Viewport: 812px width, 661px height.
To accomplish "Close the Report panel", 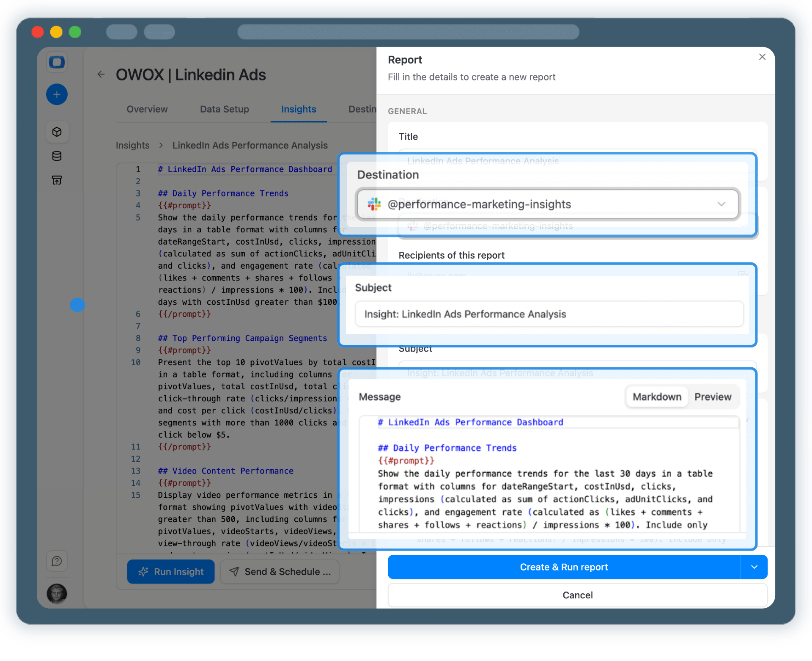I will tap(762, 57).
